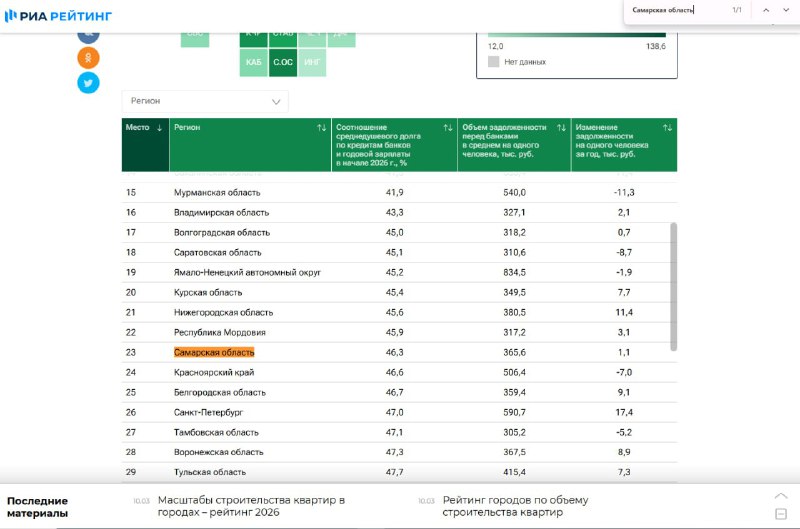Click the РИА Рейтинг logo
Viewport: 800px width, 529px height.
tap(58, 15)
